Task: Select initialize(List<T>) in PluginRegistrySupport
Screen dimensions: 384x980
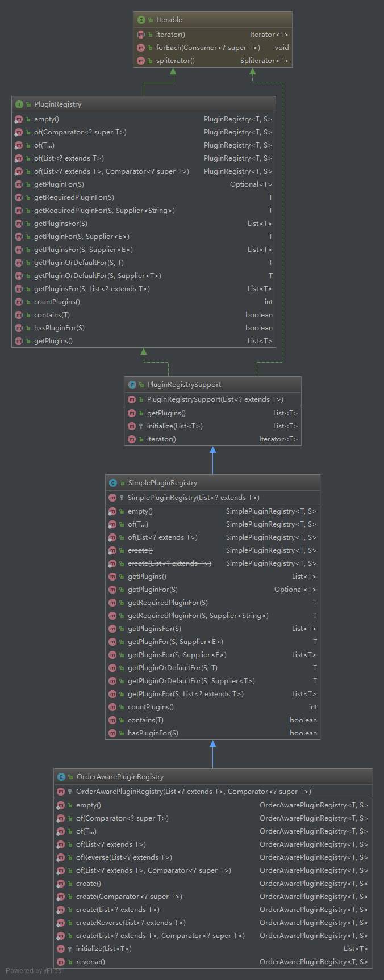Action: (174, 426)
